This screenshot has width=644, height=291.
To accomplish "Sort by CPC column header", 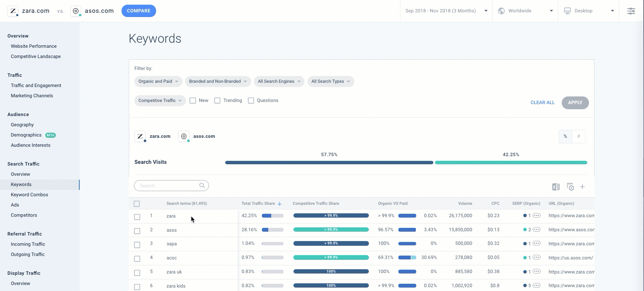I will [x=495, y=204].
